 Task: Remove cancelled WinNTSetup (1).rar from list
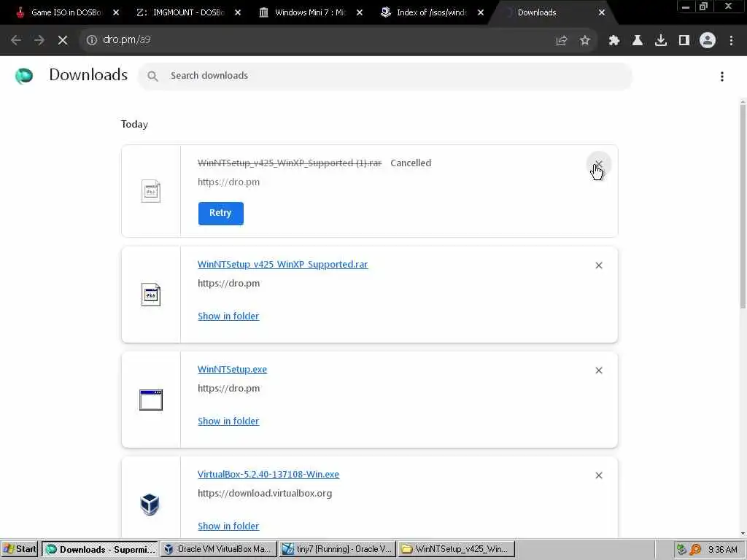click(x=599, y=164)
